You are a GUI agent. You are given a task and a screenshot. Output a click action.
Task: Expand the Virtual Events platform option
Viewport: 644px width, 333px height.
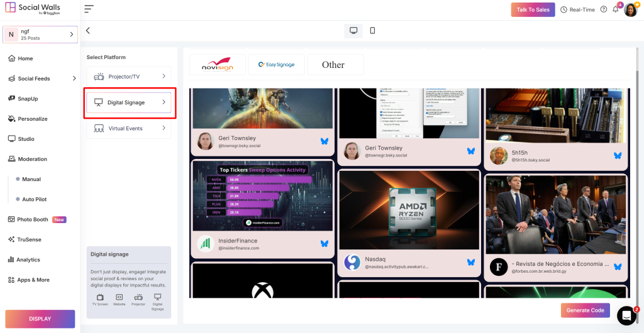coord(129,128)
